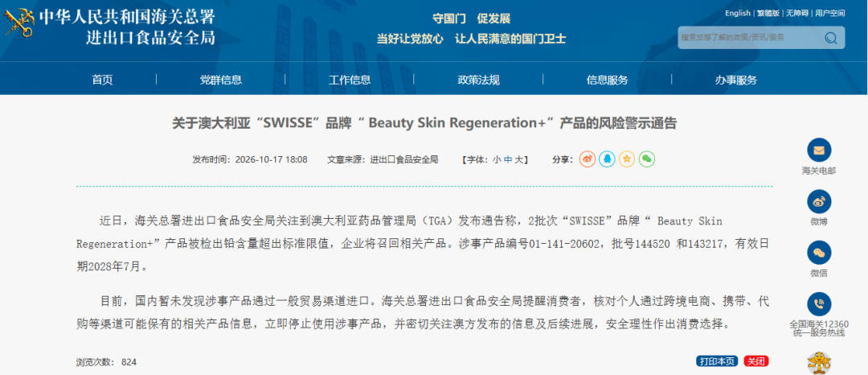The image size is (868, 375).
Task: Focus the site search input field
Action: [750, 38]
